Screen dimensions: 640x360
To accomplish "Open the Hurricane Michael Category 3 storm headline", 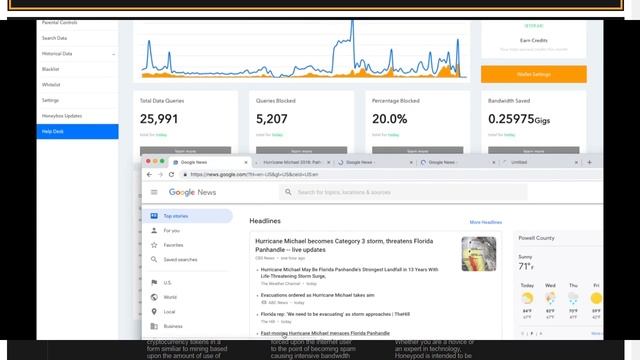I will tap(344, 245).
